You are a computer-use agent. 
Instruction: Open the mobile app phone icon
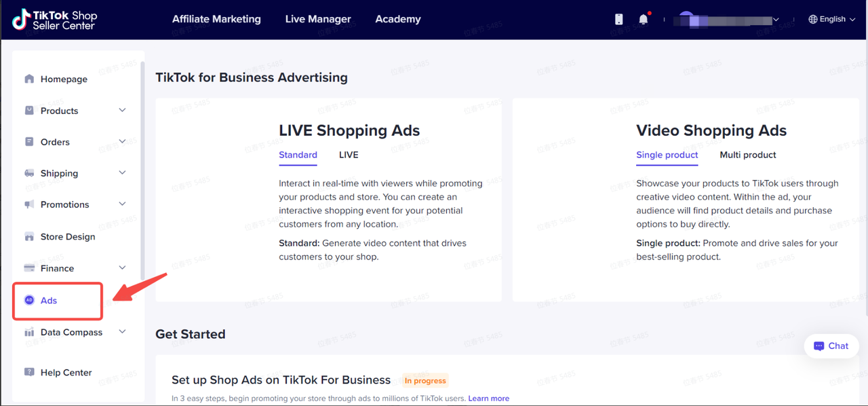pyautogui.click(x=618, y=19)
